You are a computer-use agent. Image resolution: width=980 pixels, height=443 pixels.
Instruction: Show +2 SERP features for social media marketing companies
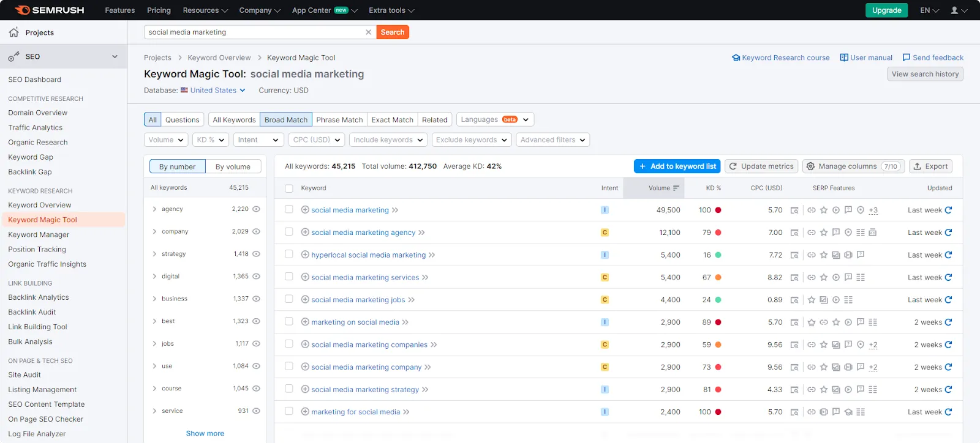pos(873,344)
